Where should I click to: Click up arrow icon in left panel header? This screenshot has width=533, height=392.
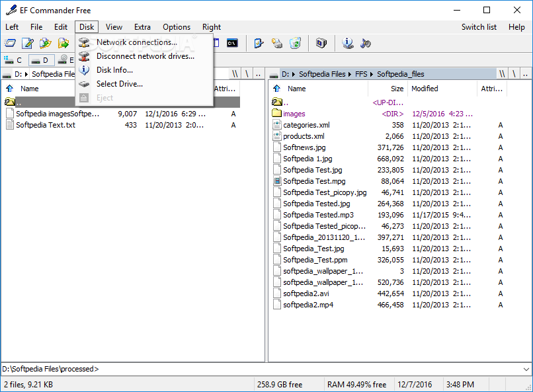click(x=9, y=89)
